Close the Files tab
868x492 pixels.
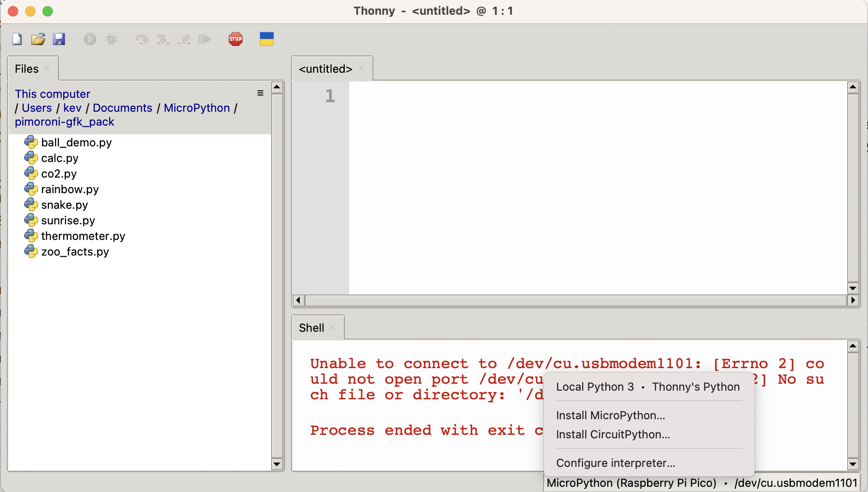pos(47,69)
